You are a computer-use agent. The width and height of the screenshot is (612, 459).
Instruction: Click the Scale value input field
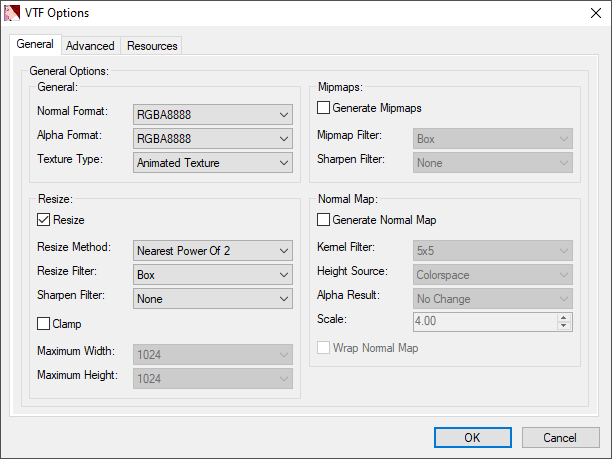pos(484,321)
